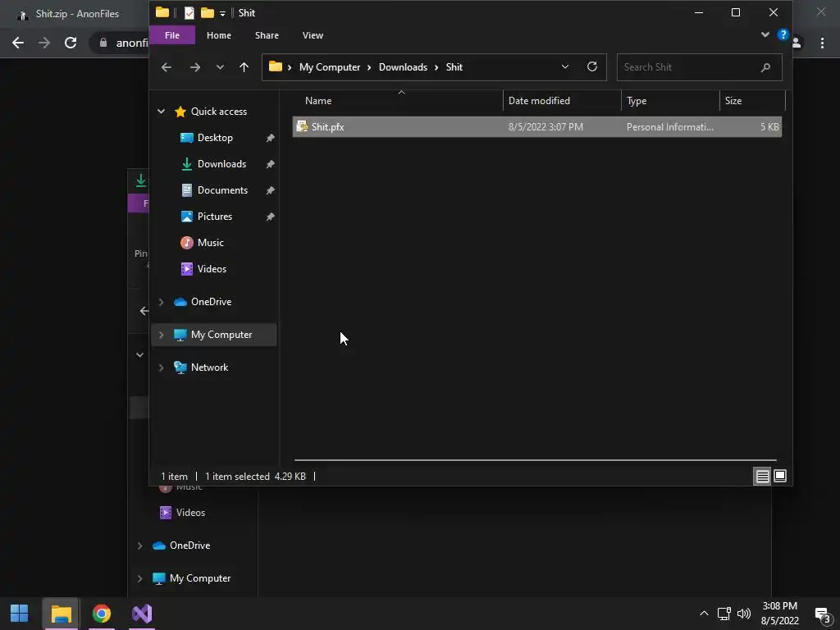Expand the Network tree node
The height and width of the screenshot is (630, 840).
tap(161, 367)
